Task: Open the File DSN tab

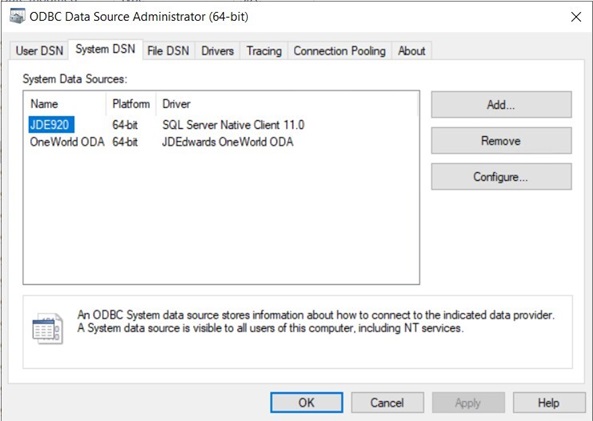Action: (x=168, y=51)
